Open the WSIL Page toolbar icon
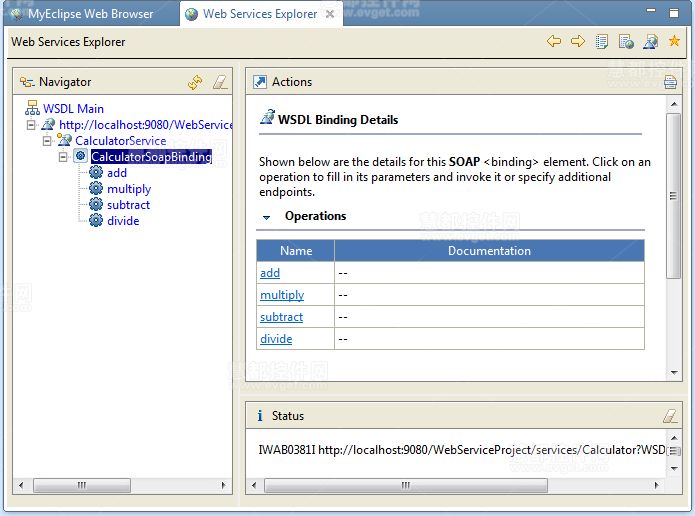The image size is (695, 516). 626,41
